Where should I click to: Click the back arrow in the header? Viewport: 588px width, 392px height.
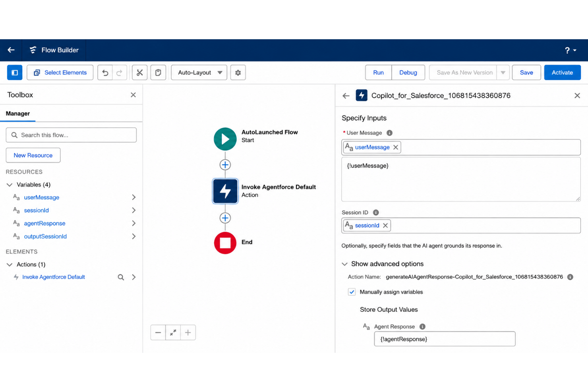pos(11,50)
